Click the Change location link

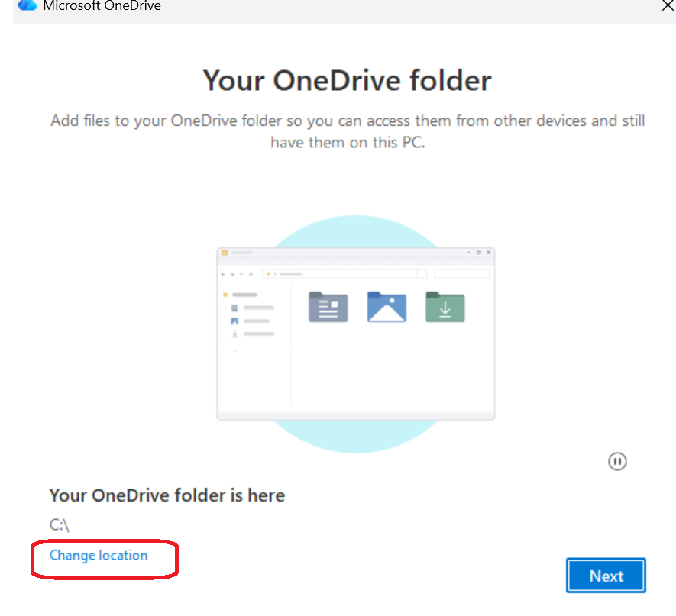click(99, 555)
